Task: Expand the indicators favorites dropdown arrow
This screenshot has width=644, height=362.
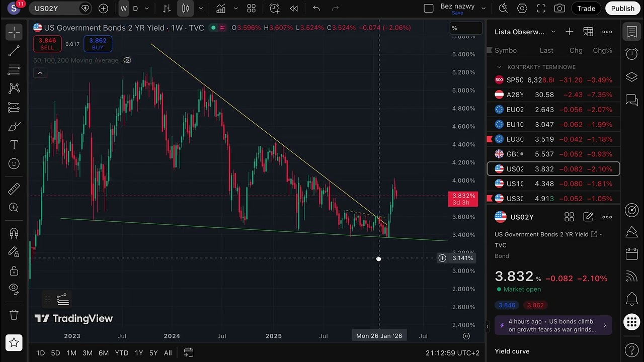Action: tap(236, 8)
